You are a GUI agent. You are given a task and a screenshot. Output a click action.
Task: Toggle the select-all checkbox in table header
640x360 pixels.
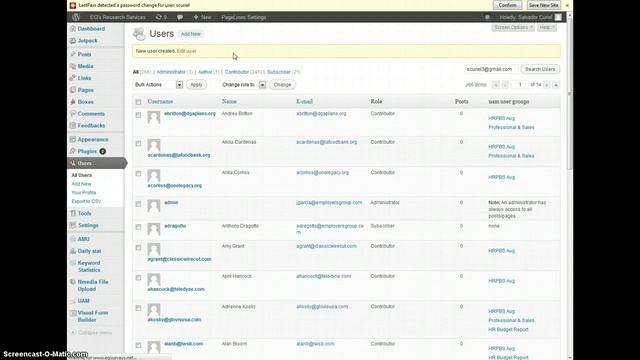click(138, 102)
